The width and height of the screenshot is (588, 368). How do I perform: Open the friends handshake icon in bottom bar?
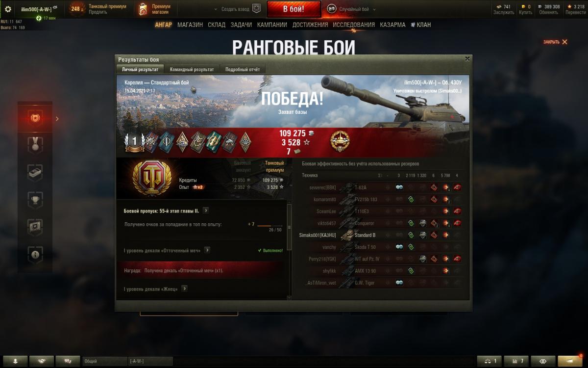click(42, 361)
